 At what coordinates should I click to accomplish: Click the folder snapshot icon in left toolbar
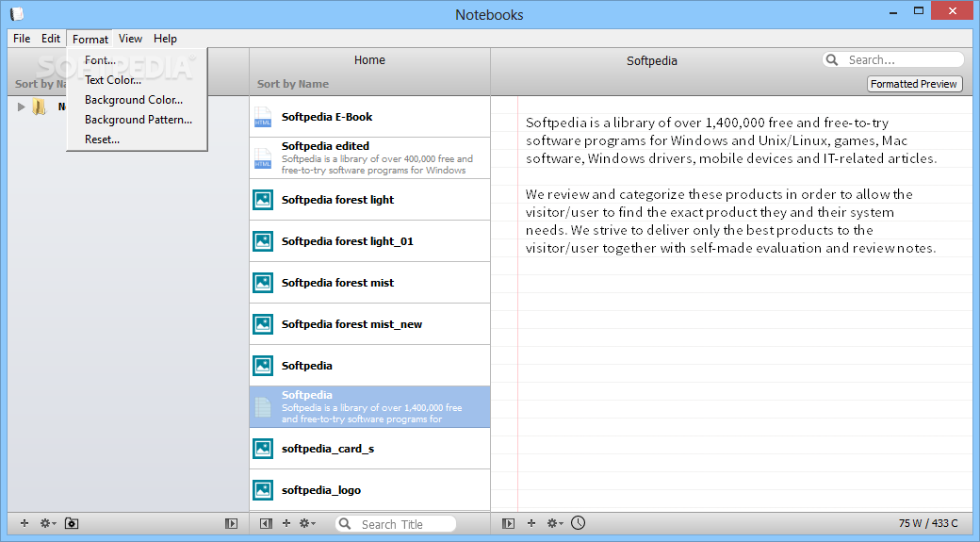pyautogui.click(x=72, y=523)
